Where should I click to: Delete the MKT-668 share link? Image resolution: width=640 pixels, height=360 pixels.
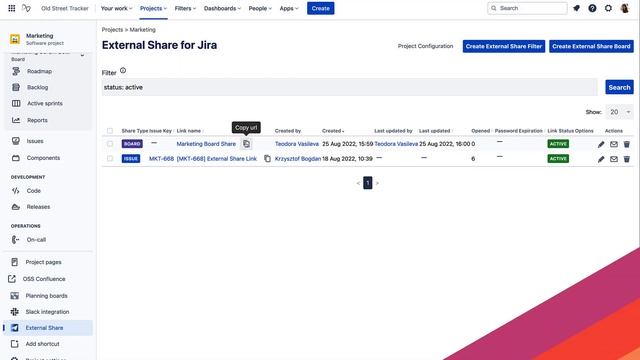click(x=627, y=159)
